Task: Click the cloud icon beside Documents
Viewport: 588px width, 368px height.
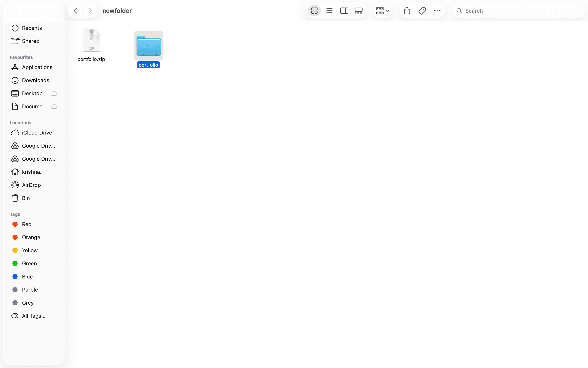Action: click(54, 107)
